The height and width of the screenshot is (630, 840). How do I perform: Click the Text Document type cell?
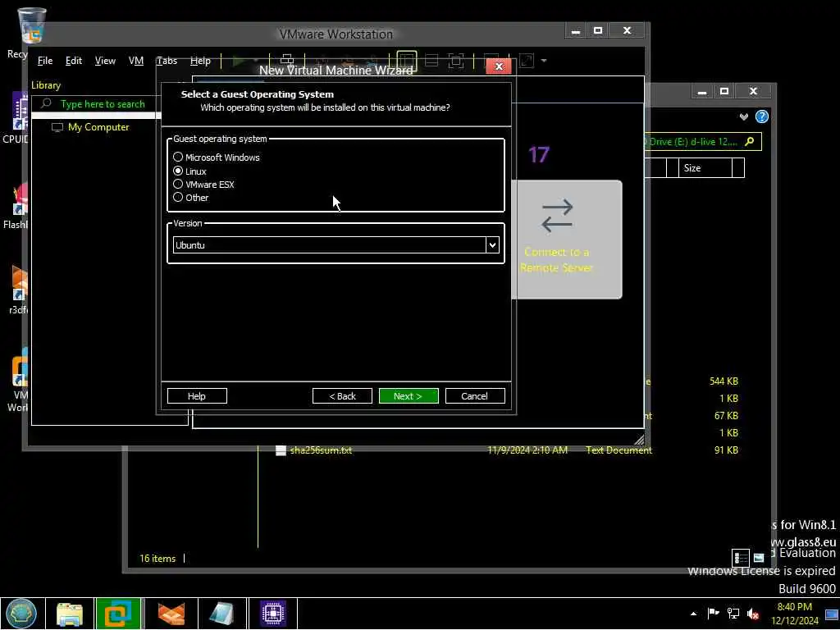tap(619, 450)
